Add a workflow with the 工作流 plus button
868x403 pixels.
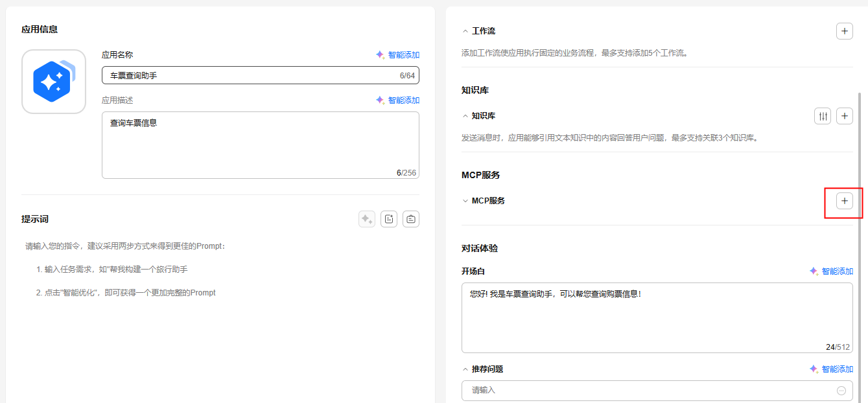point(844,31)
